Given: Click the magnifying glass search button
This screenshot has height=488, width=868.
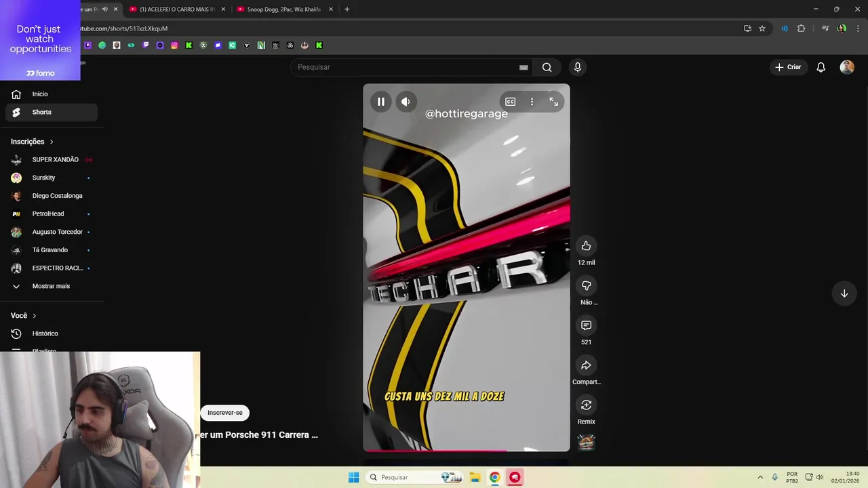Looking at the screenshot, I should click(x=547, y=67).
